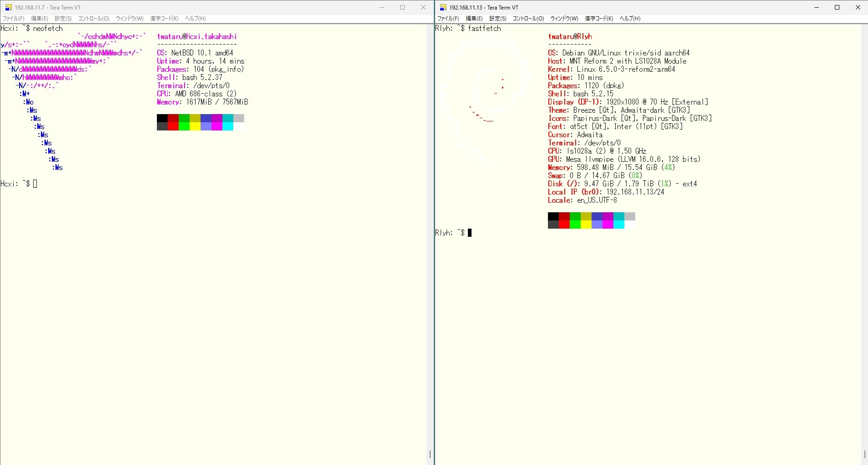
Task: Open コントロール(O) menu in 192.168.11.7 window
Action: click(x=94, y=19)
